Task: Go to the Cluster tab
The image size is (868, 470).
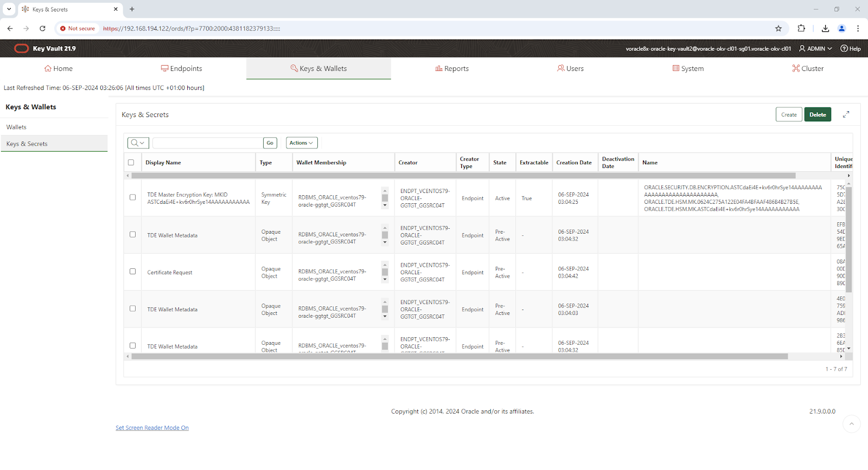Action: tap(808, 68)
